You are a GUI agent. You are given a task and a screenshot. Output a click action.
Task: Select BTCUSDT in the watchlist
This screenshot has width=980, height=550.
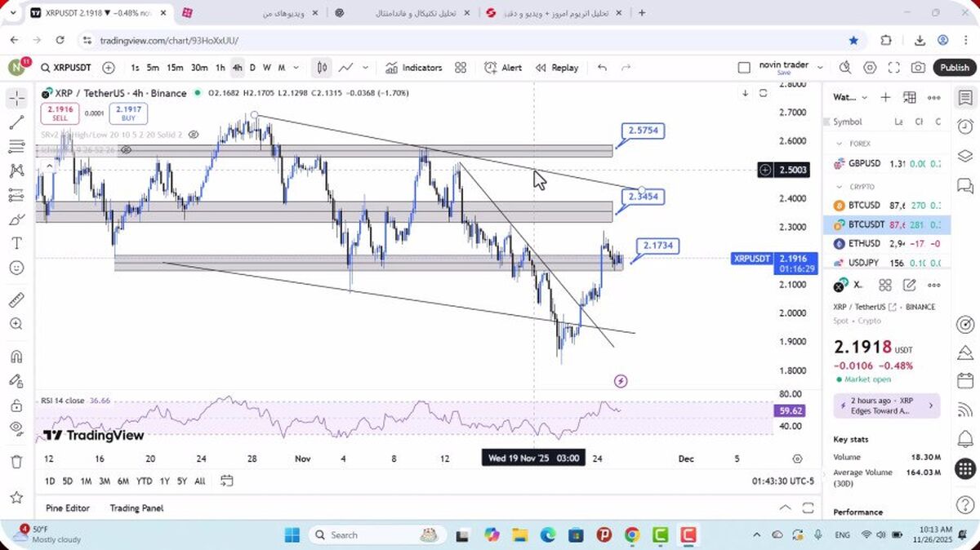pos(887,224)
